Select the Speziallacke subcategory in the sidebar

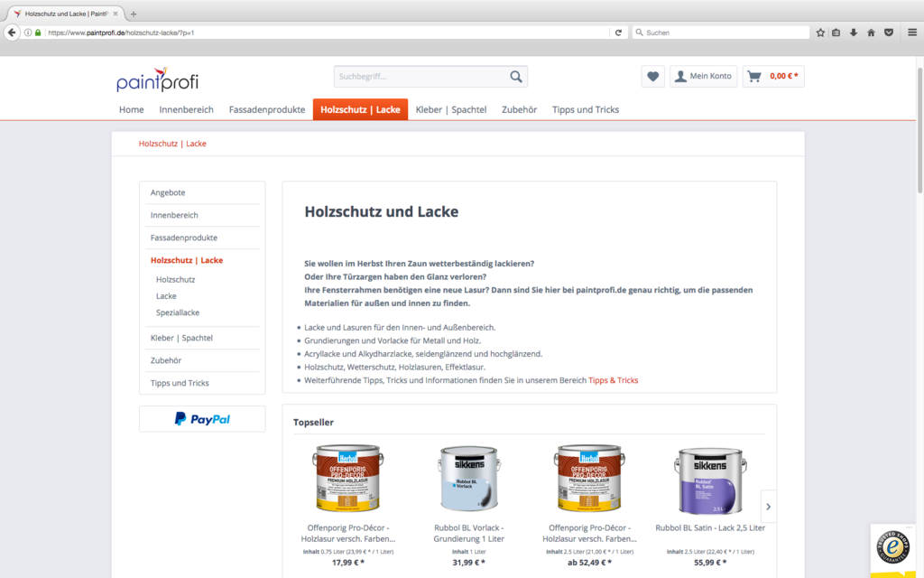(x=178, y=312)
